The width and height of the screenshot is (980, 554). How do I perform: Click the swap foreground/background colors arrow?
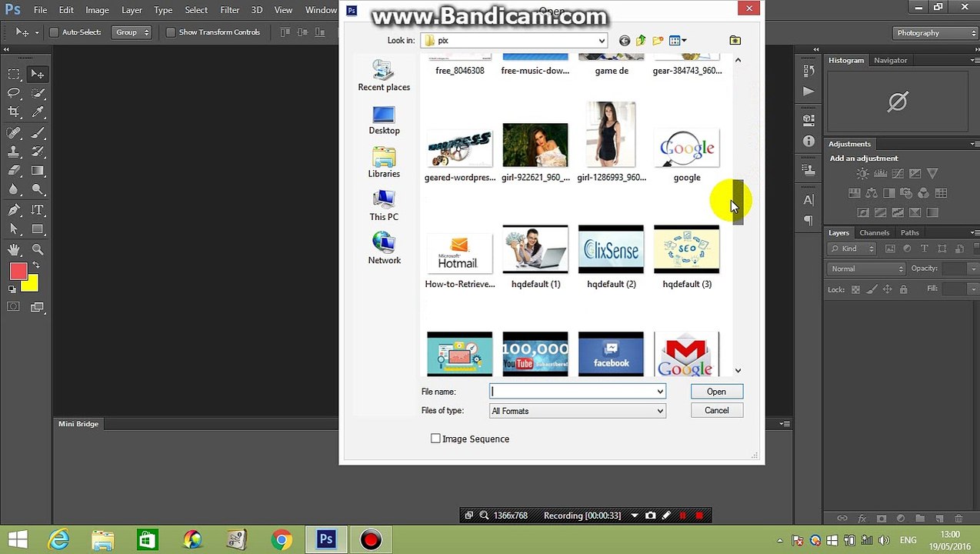click(35, 265)
